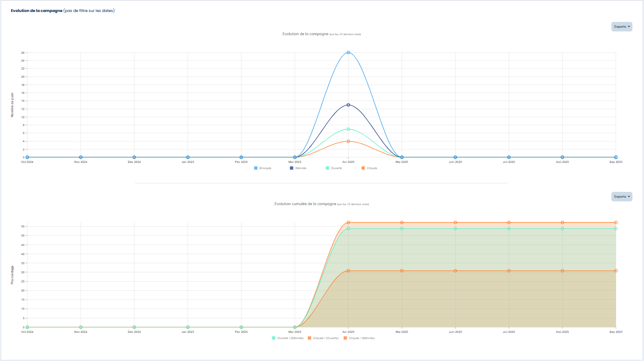Click the topmost cumulative point at Jul 2025
This screenshot has height=361, width=644.
pos(509,222)
